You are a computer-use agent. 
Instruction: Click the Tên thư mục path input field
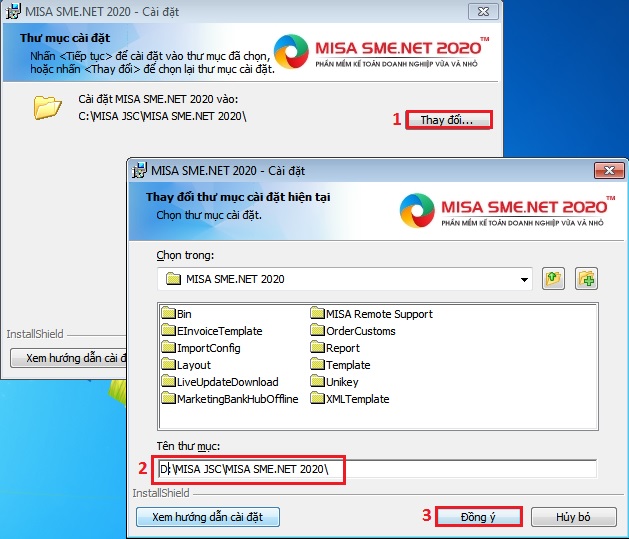[x=377, y=469]
